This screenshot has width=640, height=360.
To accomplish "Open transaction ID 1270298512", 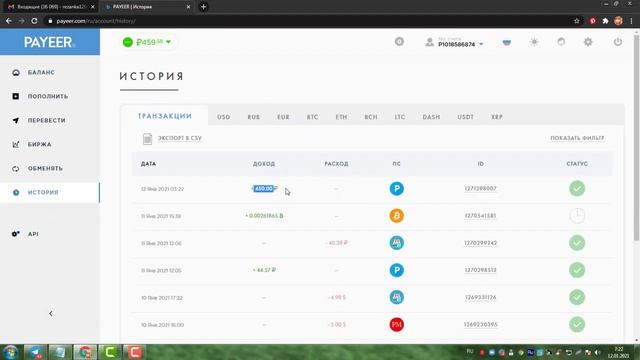I will tap(480, 270).
